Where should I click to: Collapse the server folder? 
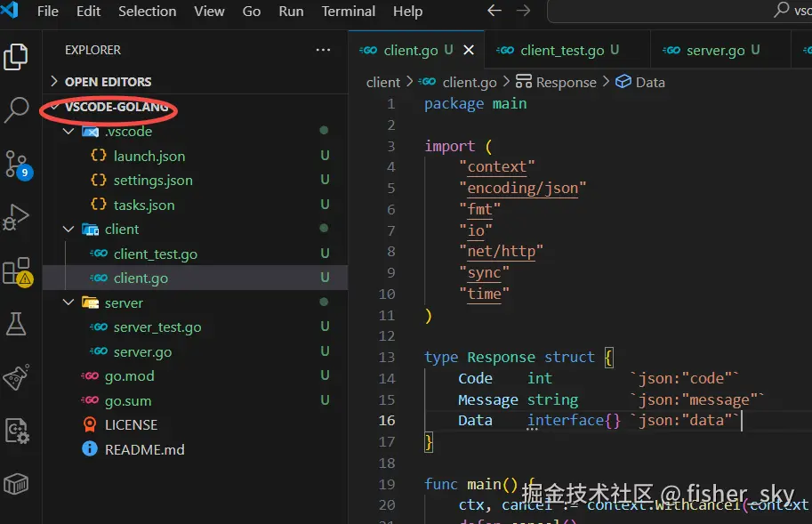pos(69,303)
